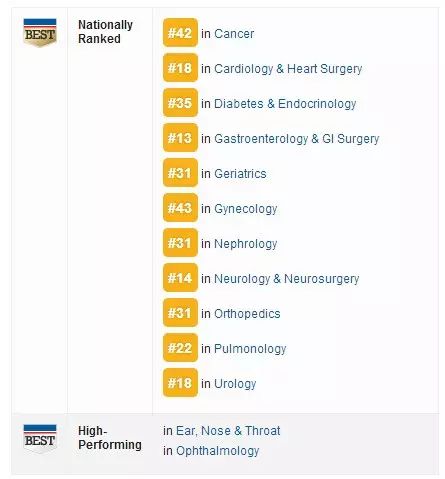The height and width of the screenshot is (479, 445).
Task: Select the #14 rank badge
Action: point(180,278)
